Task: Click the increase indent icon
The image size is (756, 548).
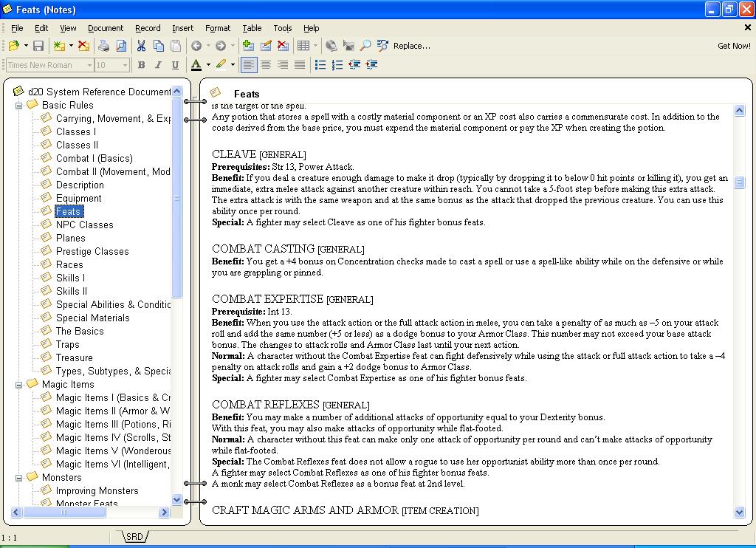Action: click(x=372, y=65)
